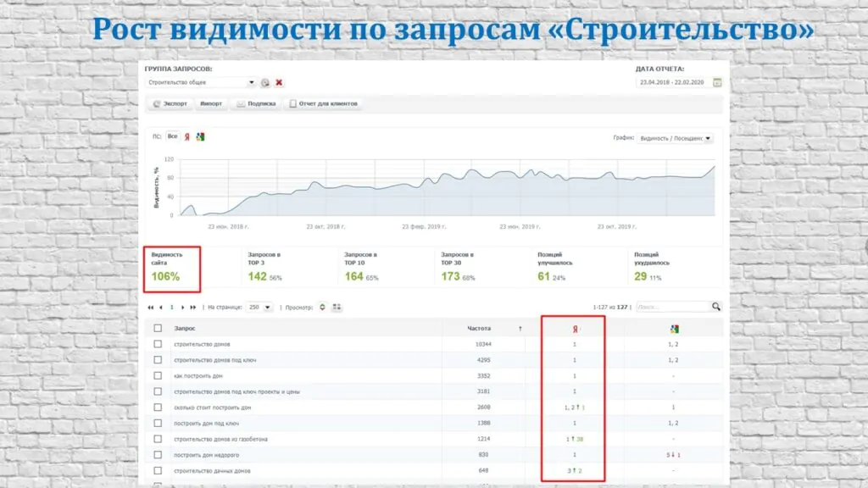Click frequency value 4295
This screenshot has height=488, width=868.
(x=484, y=359)
